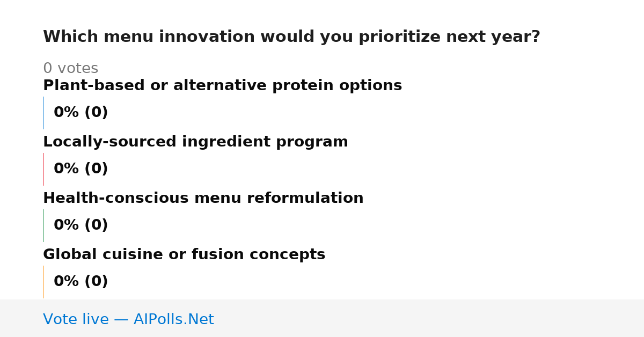The height and width of the screenshot is (337, 644).
Task: Click the 0 votes counter
Action: (70, 69)
